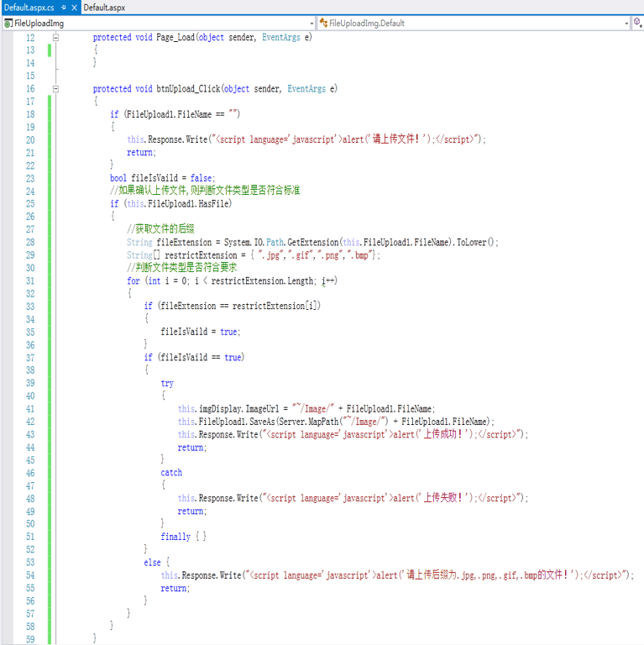Click the 'try' keyword in code
Screen dimensions: 644x645
167,383
